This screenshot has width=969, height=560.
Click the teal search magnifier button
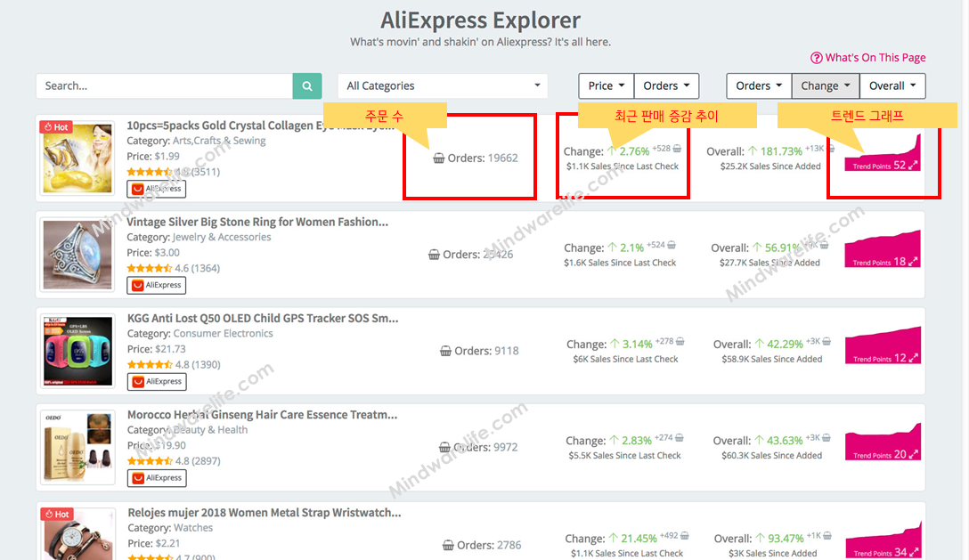tap(307, 86)
